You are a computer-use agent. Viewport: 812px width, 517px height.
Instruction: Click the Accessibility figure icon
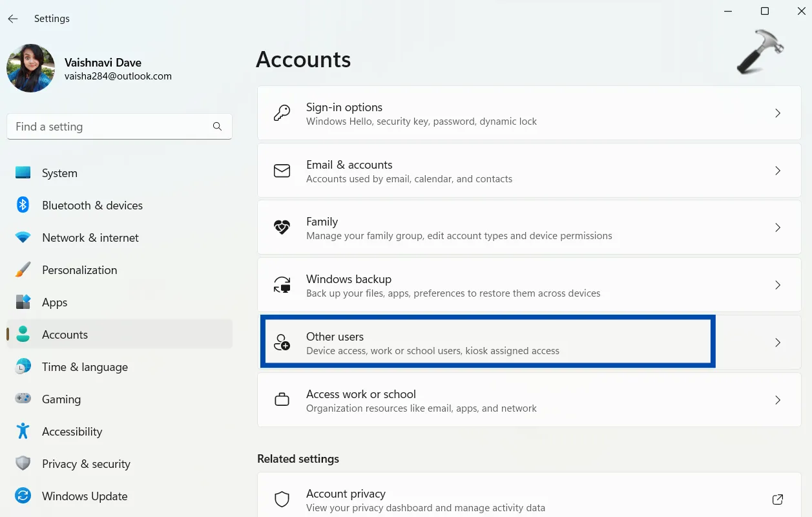23,431
